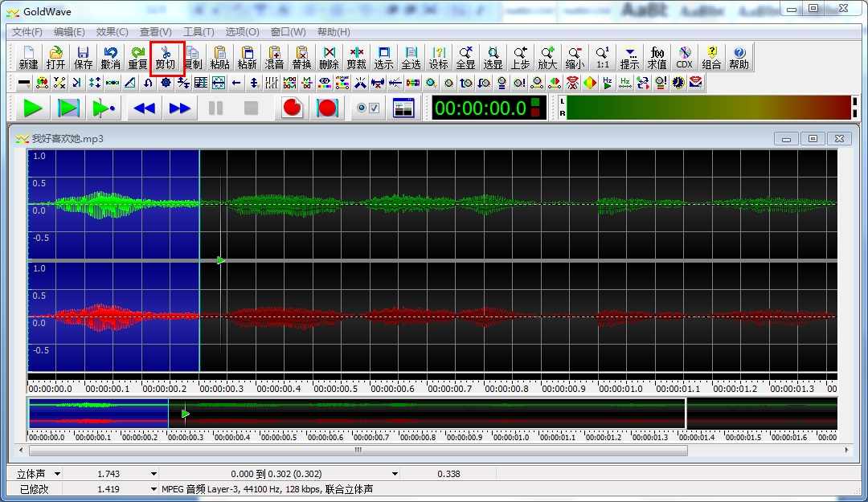The image size is (868, 502).
Task: Start recording with the red record button
Action: click(293, 108)
